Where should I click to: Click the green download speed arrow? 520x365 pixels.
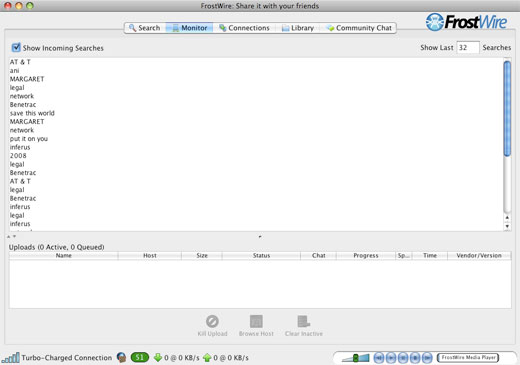click(x=158, y=358)
